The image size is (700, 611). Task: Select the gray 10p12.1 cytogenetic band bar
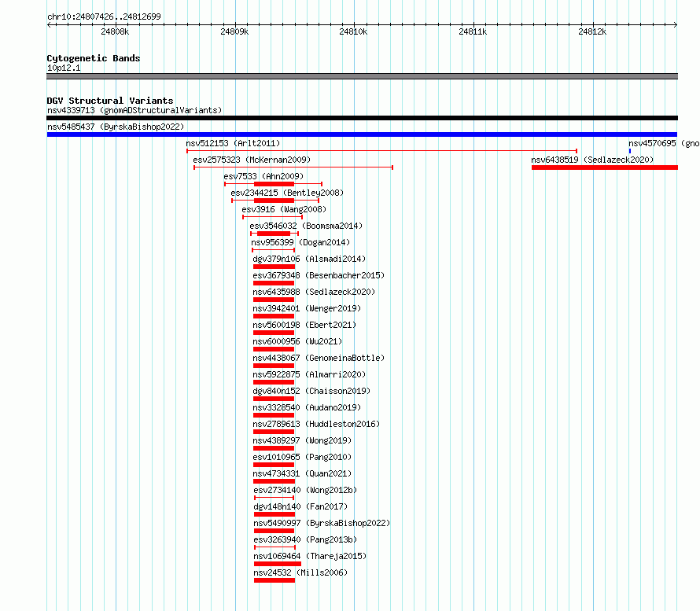click(362, 76)
